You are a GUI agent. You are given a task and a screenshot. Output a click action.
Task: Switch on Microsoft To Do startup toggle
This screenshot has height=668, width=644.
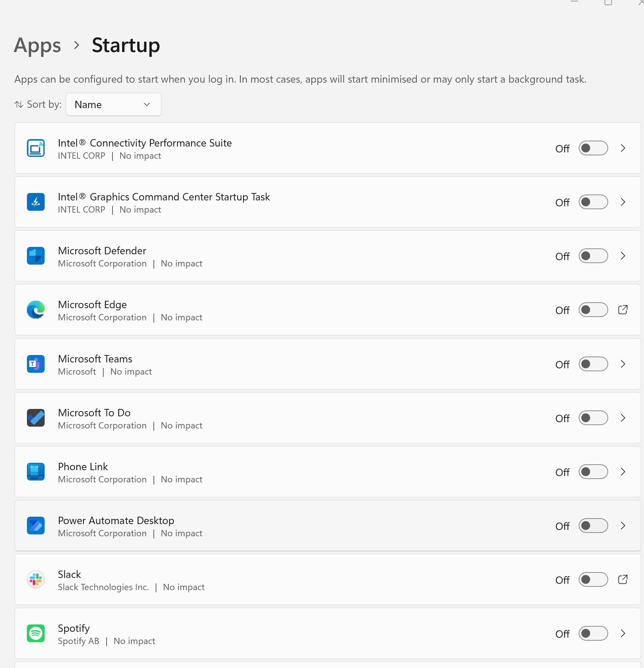pos(593,418)
